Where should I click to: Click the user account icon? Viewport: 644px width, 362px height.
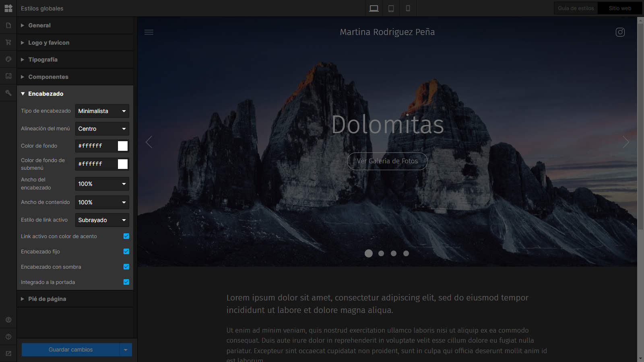8,320
